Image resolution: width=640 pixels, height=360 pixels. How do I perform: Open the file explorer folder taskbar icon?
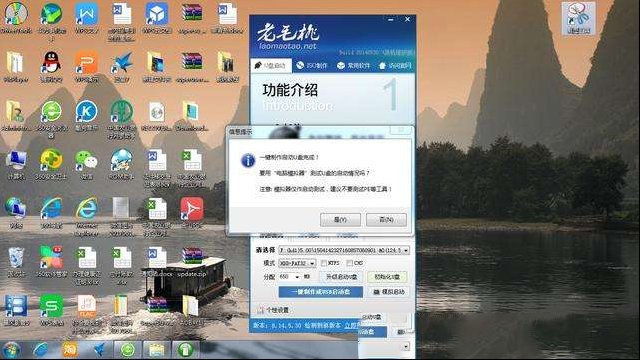click(156, 350)
